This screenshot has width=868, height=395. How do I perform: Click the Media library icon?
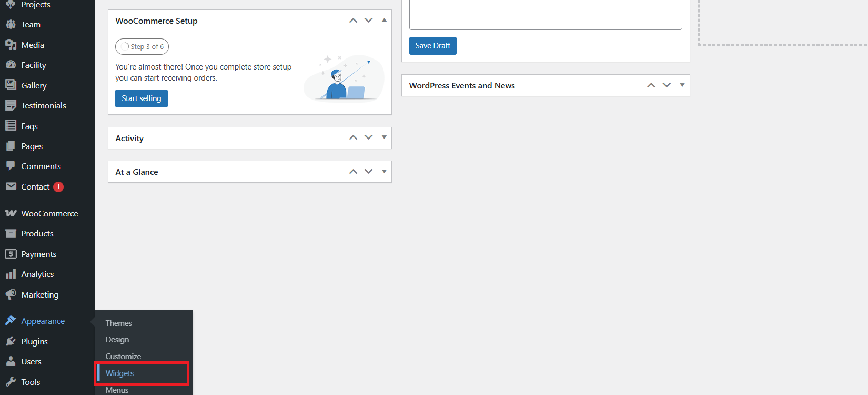click(11, 45)
